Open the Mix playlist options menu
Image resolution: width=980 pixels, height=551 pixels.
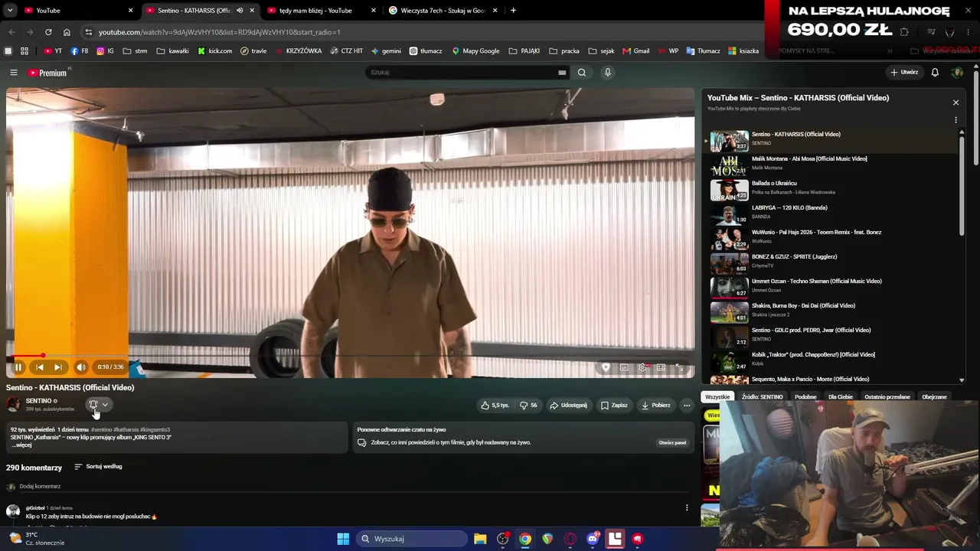point(955,120)
